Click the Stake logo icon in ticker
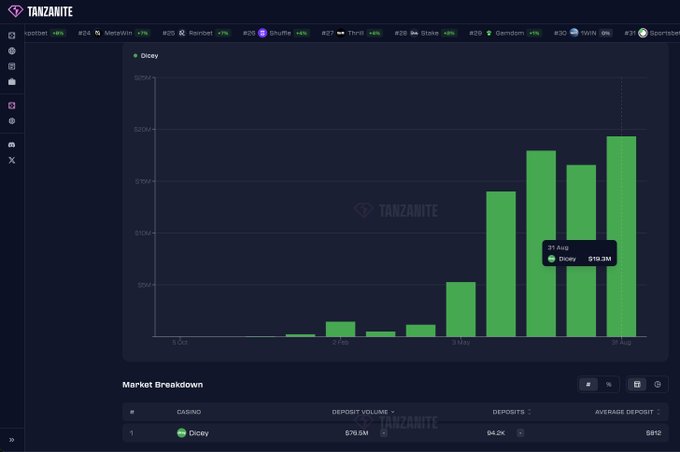 tap(414, 33)
